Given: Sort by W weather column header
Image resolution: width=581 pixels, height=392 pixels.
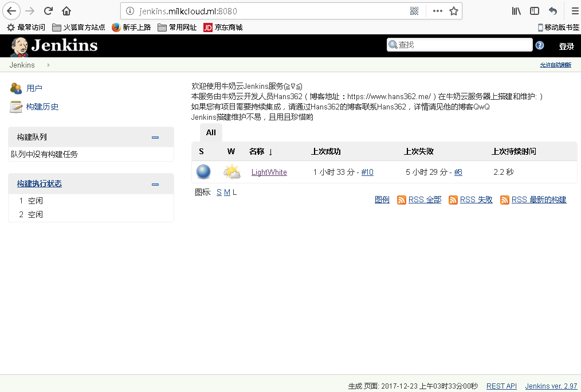Looking at the screenshot, I should (231, 151).
